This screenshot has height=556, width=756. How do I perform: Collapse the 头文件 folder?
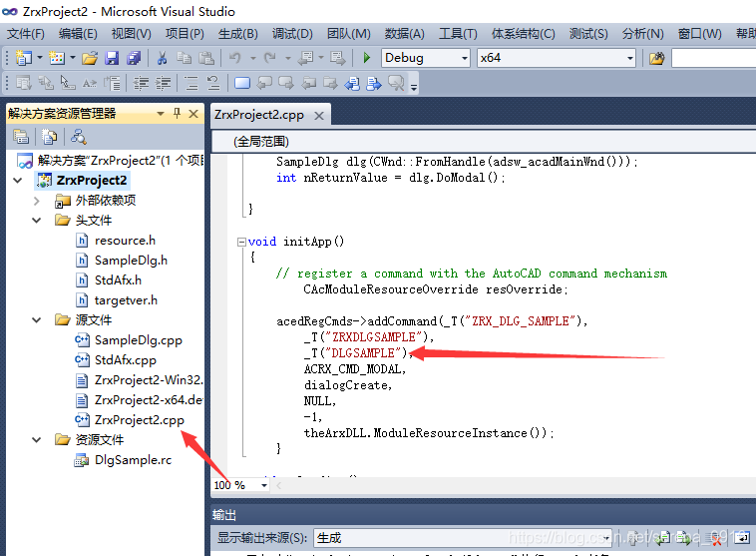tap(37, 221)
